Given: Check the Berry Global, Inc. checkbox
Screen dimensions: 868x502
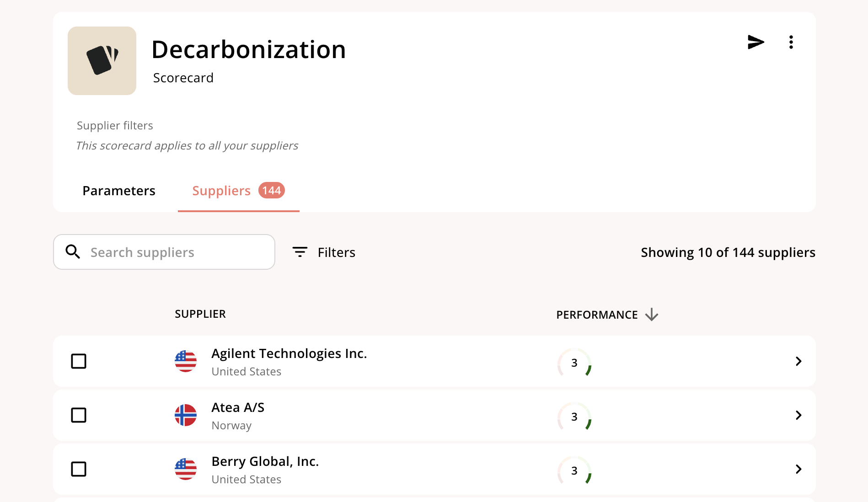Looking at the screenshot, I should (79, 469).
